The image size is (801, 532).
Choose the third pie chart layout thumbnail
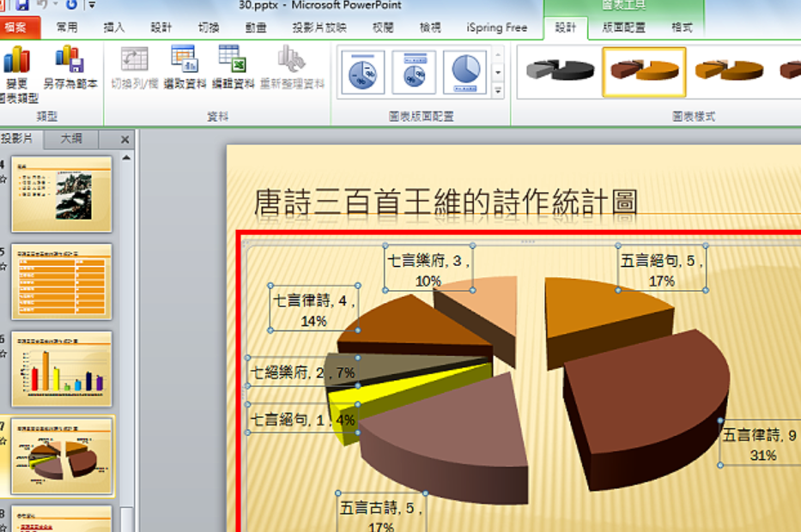click(x=464, y=72)
